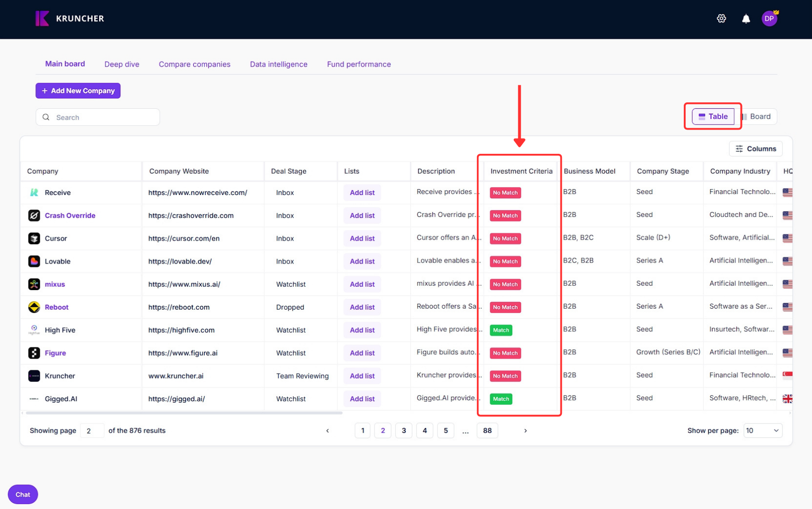Click the High Five logo icon
Image resolution: width=812 pixels, height=509 pixels.
click(x=34, y=330)
